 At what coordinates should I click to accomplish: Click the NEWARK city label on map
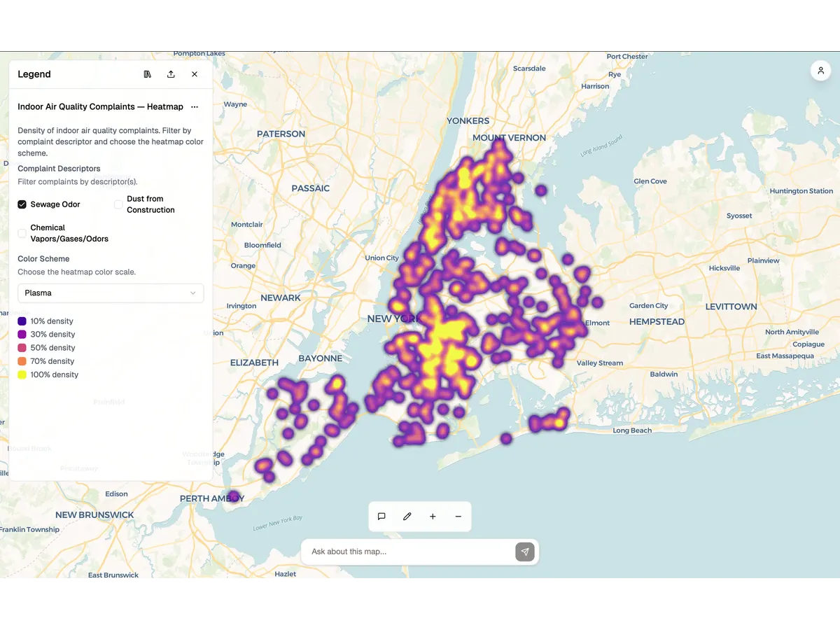point(281,298)
